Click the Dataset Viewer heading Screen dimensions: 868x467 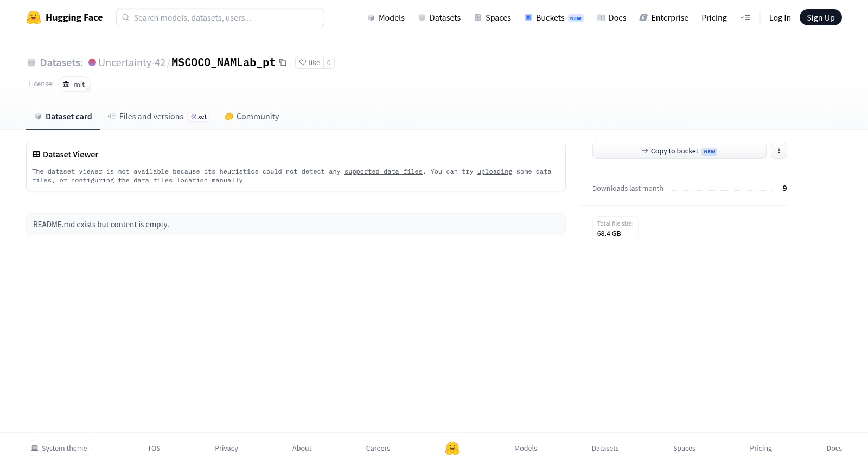pos(71,155)
